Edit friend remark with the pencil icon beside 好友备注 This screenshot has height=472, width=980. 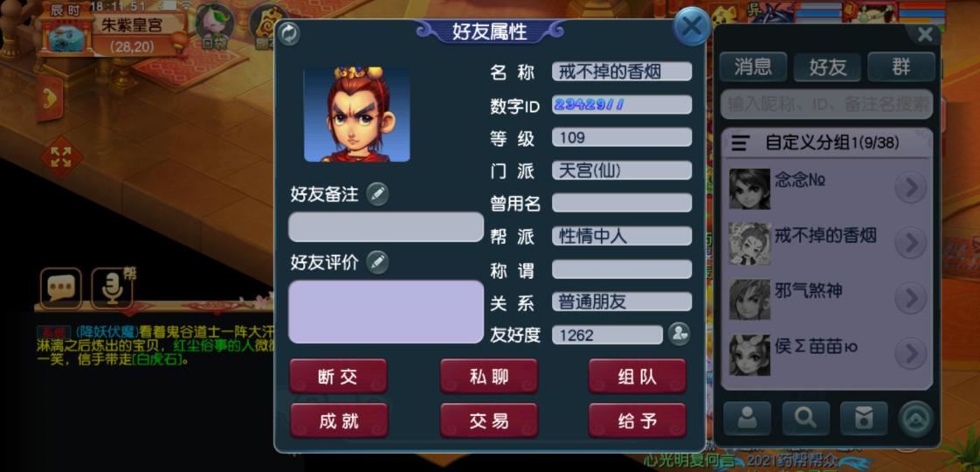click(x=376, y=194)
